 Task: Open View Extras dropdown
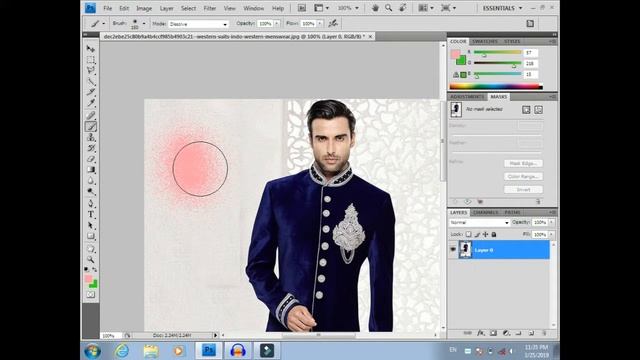[x=321, y=8]
